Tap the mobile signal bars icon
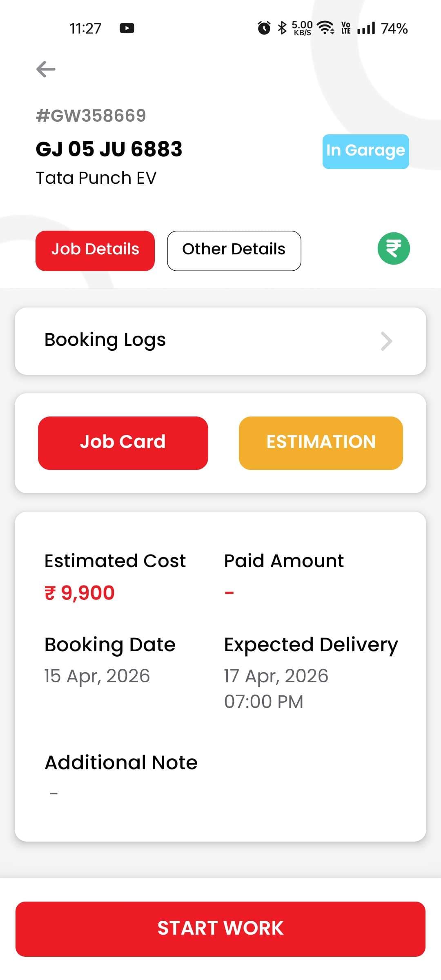 [366, 28]
